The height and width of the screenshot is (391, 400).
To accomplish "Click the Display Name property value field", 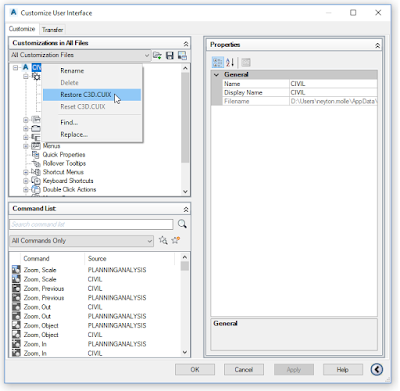I will click(x=333, y=92).
